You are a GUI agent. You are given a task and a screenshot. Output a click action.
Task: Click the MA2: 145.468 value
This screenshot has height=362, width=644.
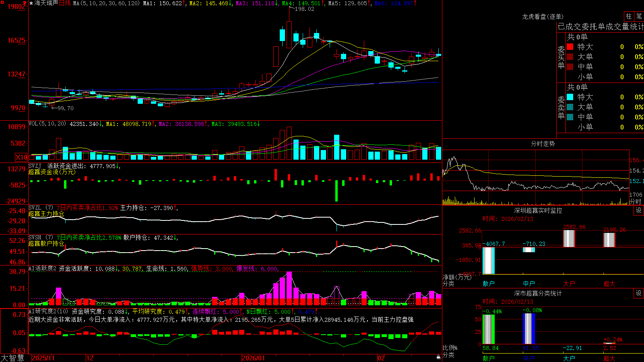[x=209, y=3]
